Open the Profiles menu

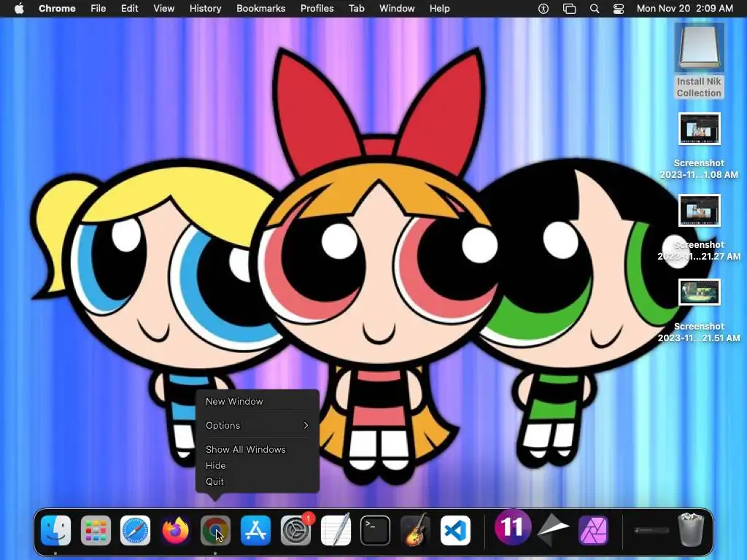317,9
